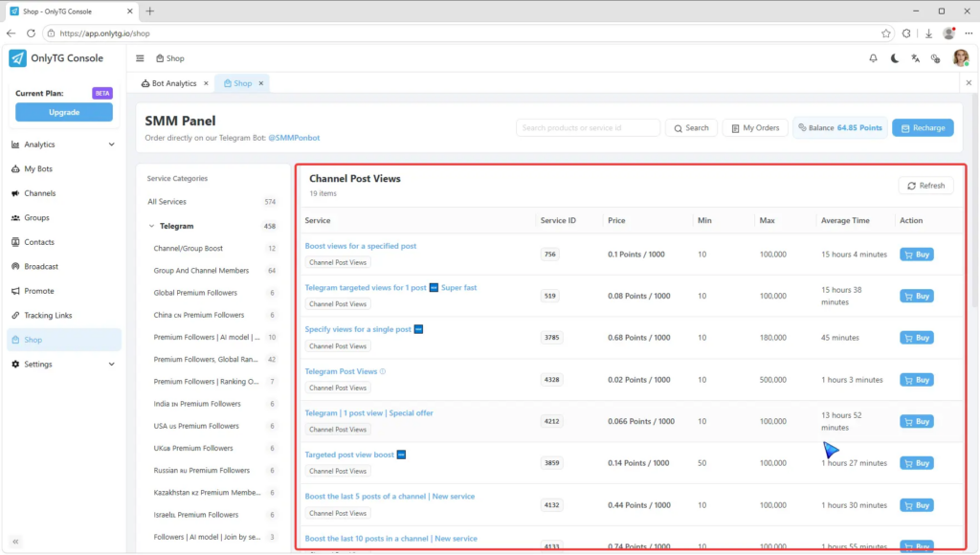Image resolution: width=980 pixels, height=555 pixels.
Task: Open Boost views for a specified post
Action: click(361, 246)
